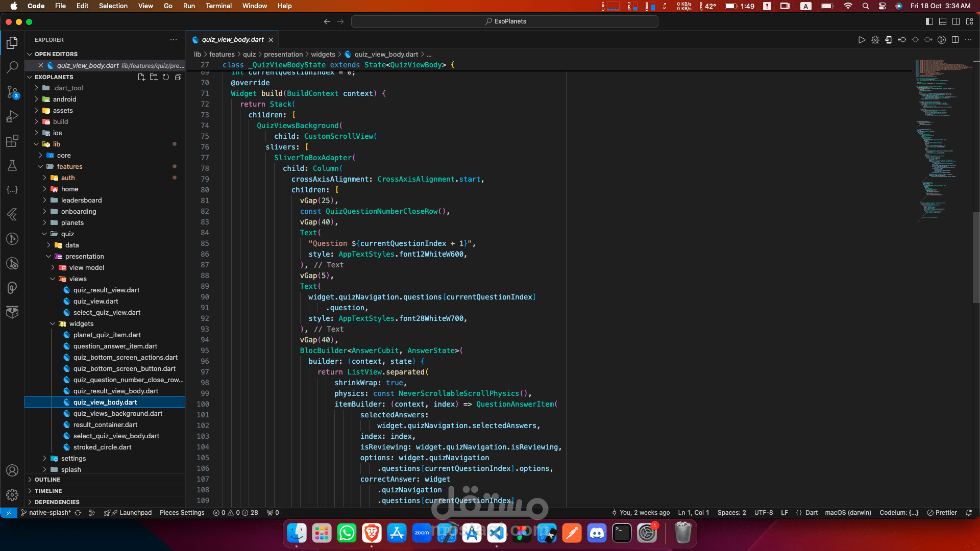
Task: Click the Refresh Explorer icon
Action: click(x=166, y=77)
